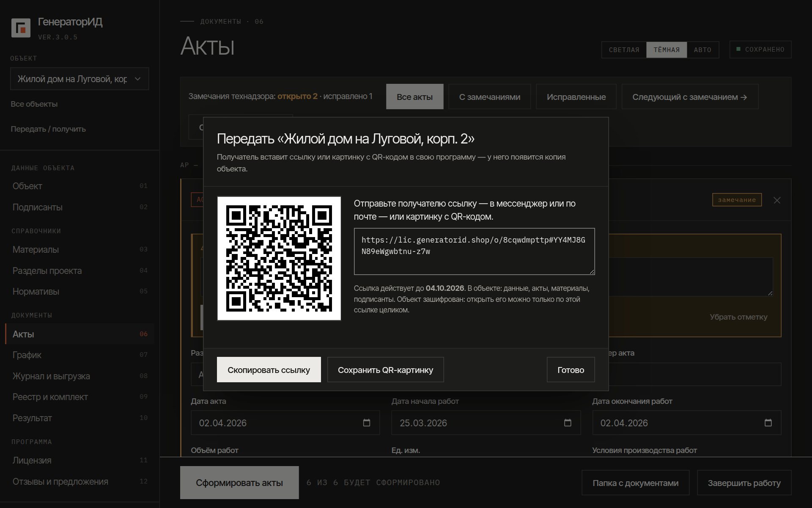The image size is (812, 508).
Task: Click Дата окончания работ field
Action: (686, 422)
